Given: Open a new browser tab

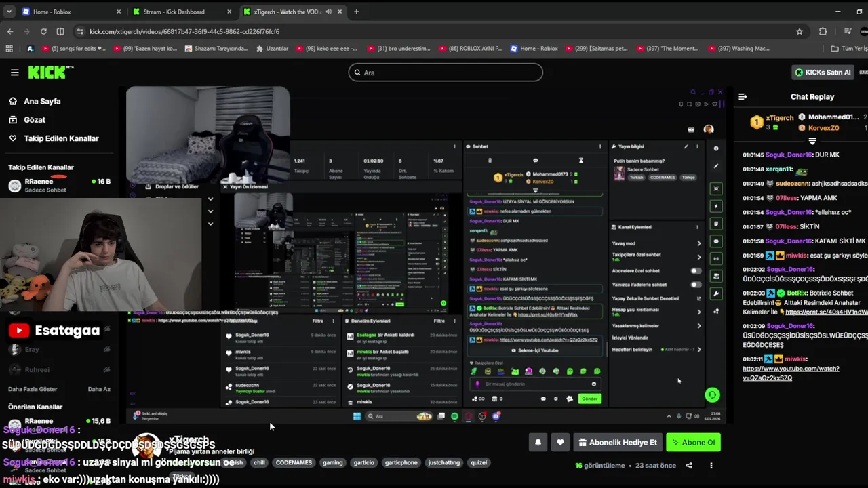Looking at the screenshot, I should click(356, 12).
